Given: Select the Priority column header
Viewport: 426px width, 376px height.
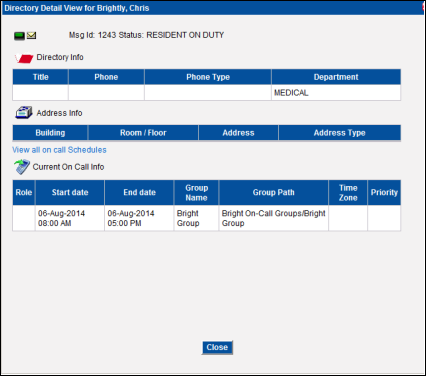Looking at the screenshot, I should point(384,193).
